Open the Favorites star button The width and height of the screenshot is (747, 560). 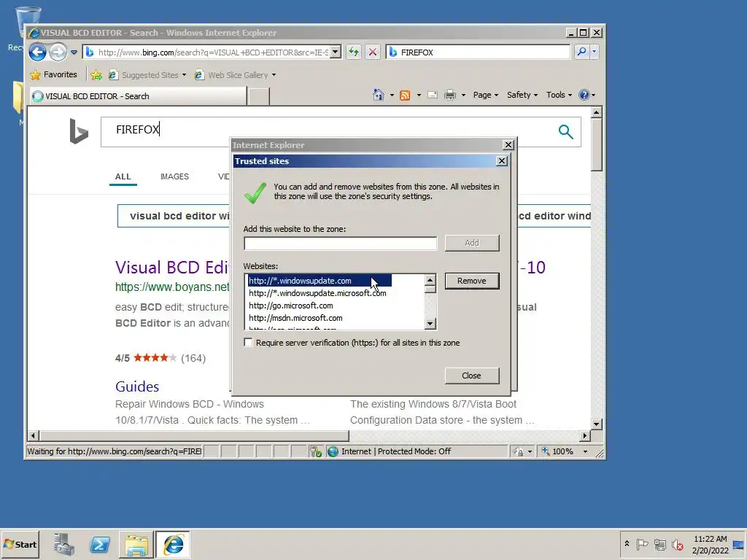tap(53, 75)
